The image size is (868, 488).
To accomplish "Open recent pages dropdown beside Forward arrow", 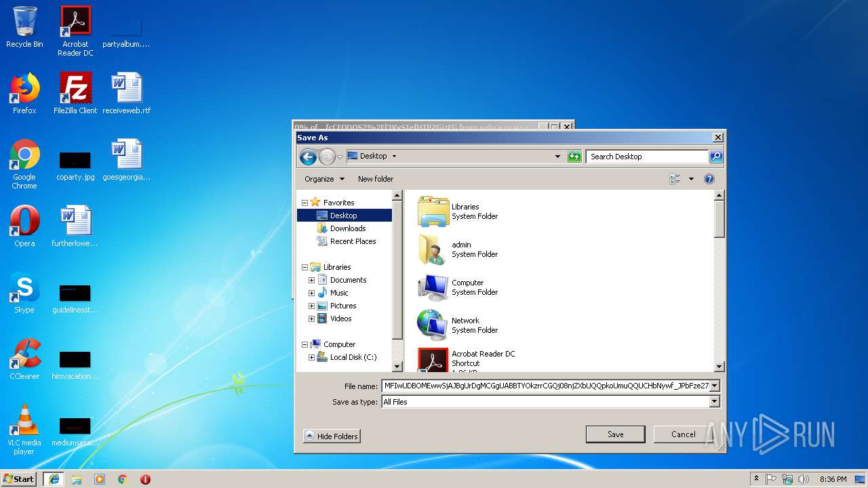I will pos(340,157).
